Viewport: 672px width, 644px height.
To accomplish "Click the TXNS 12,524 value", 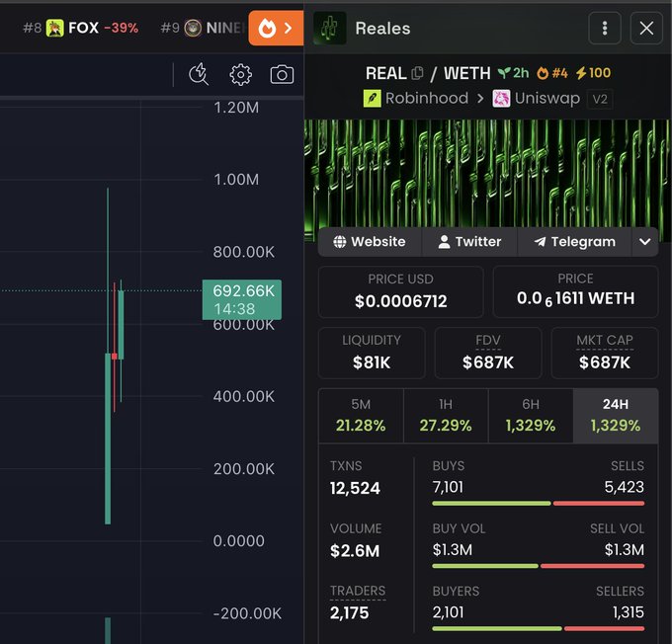I will (x=356, y=488).
